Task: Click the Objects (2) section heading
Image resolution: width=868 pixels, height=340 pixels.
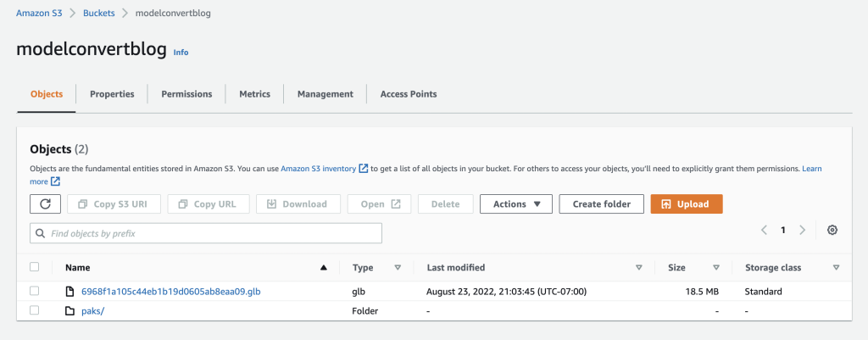Action: [59, 149]
